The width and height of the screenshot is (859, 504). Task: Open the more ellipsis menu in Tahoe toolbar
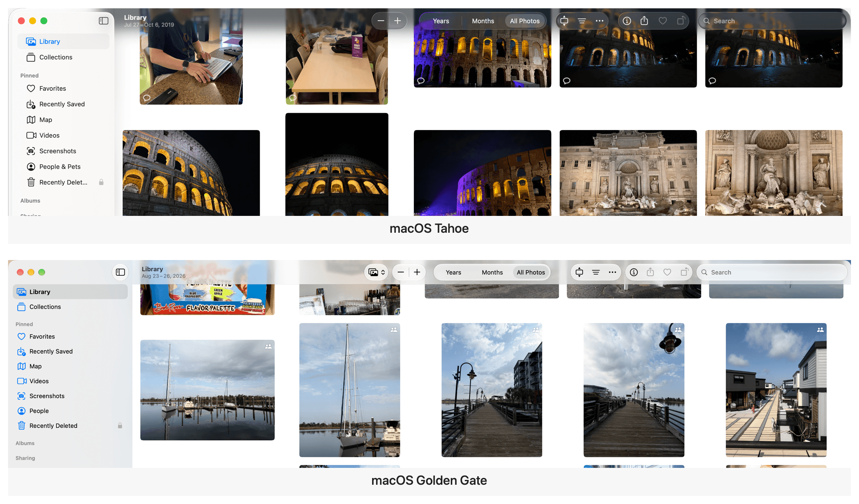point(599,21)
